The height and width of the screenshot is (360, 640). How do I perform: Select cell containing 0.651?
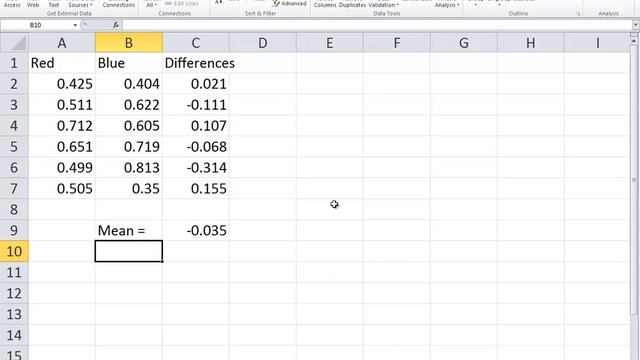tap(62, 147)
